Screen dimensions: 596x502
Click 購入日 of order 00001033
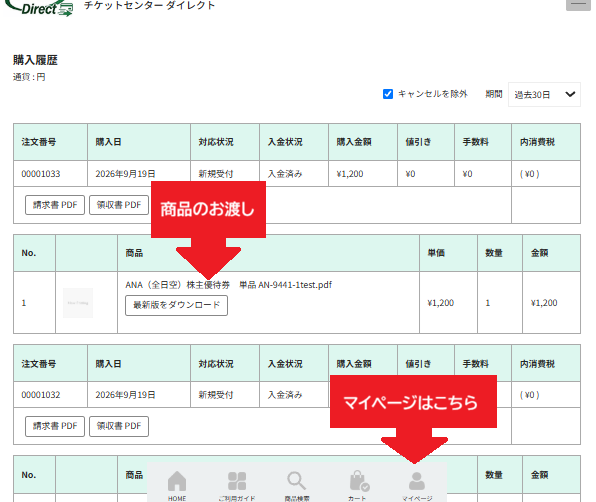pos(125,174)
